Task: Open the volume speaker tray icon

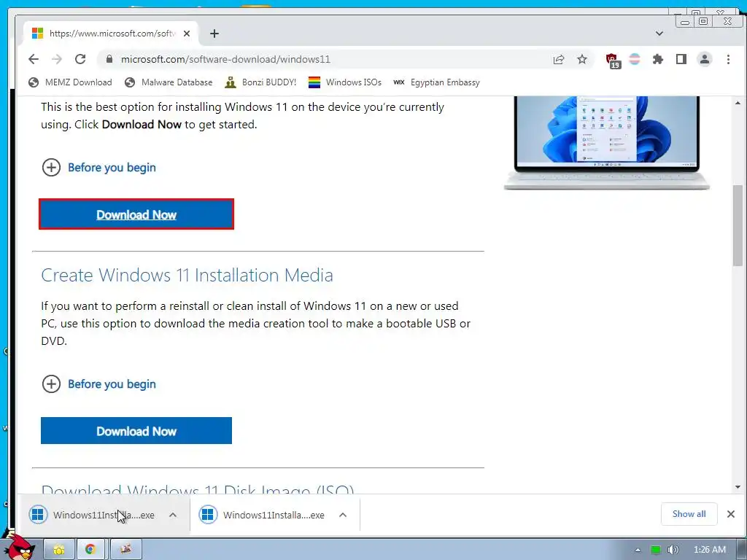Action: 673,550
